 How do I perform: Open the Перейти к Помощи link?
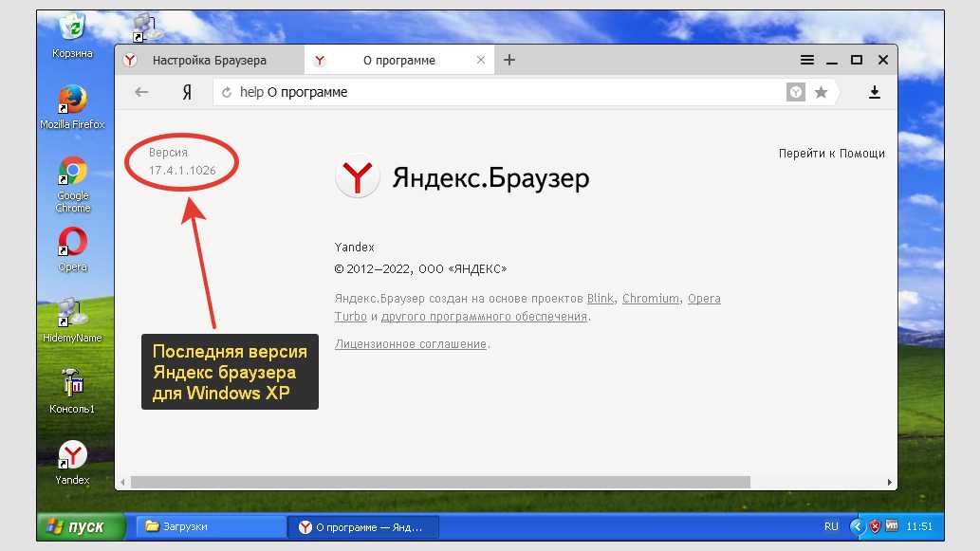tap(831, 153)
